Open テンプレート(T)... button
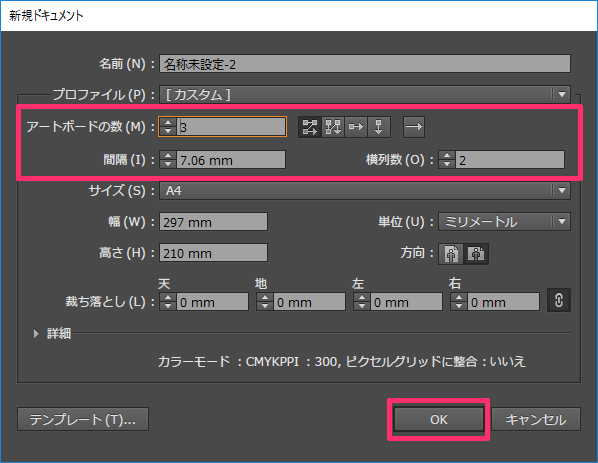598x463 pixels. coord(83,419)
